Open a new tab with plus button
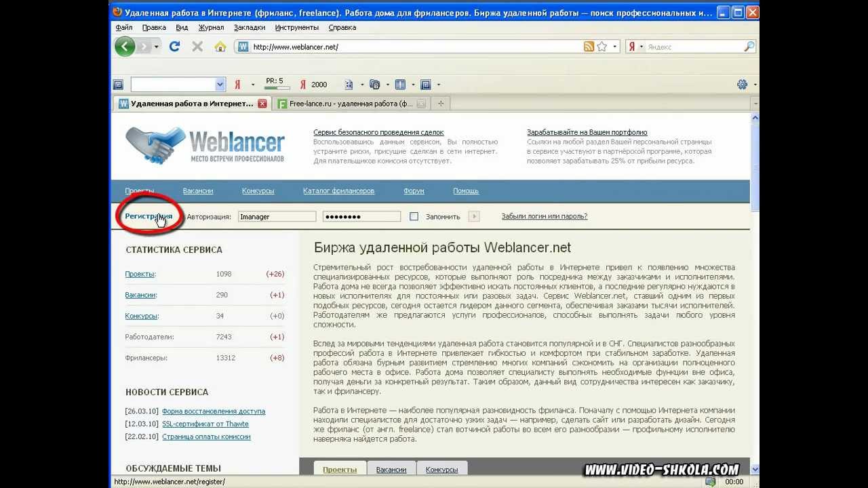The image size is (868, 488). click(x=441, y=104)
